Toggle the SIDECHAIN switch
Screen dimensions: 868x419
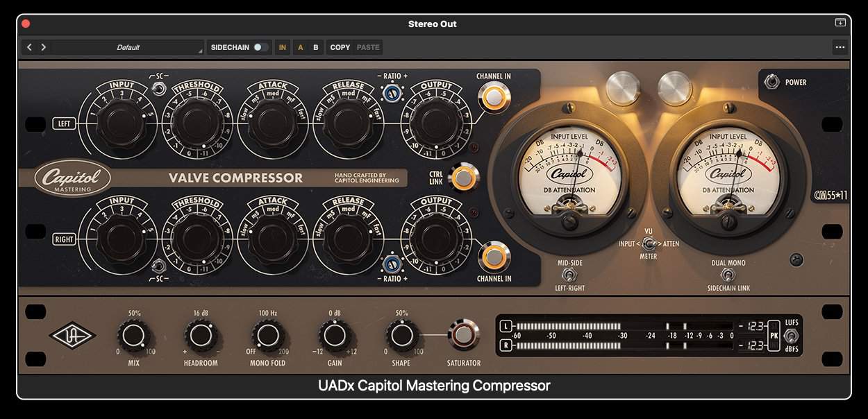tap(260, 47)
